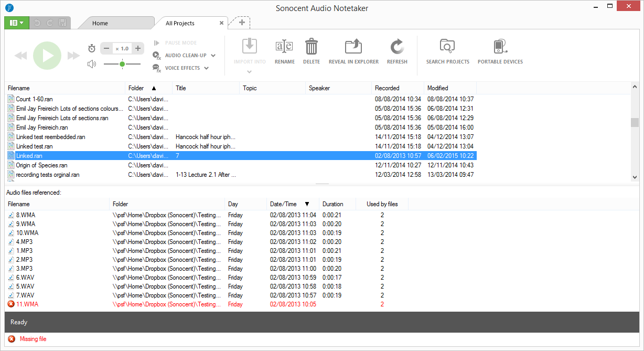The height and width of the screenshot is (351, 644).
Task: Select the Linked.ran project row
Action: pos(241,156)
